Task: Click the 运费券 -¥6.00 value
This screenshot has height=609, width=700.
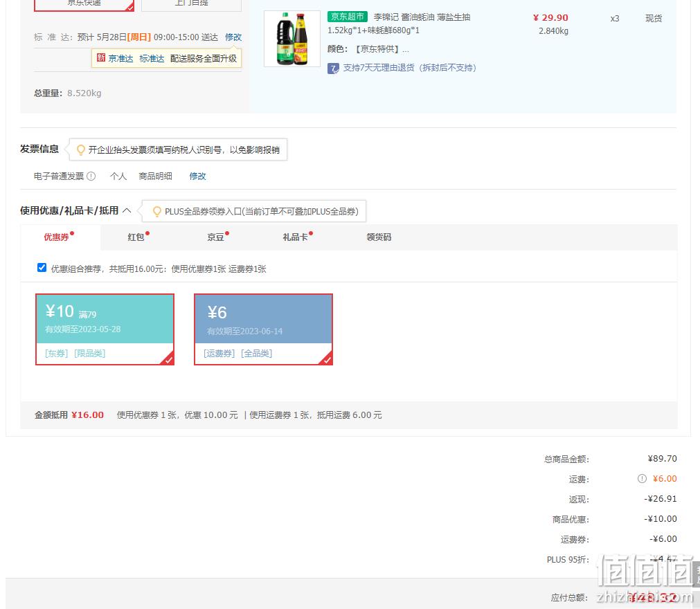Action: coord(663,539)
